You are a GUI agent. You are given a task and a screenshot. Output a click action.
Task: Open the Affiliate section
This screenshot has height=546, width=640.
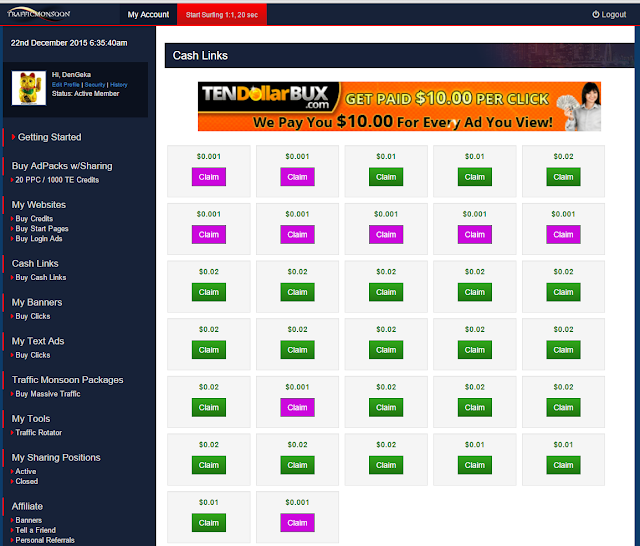coord(27,506)
